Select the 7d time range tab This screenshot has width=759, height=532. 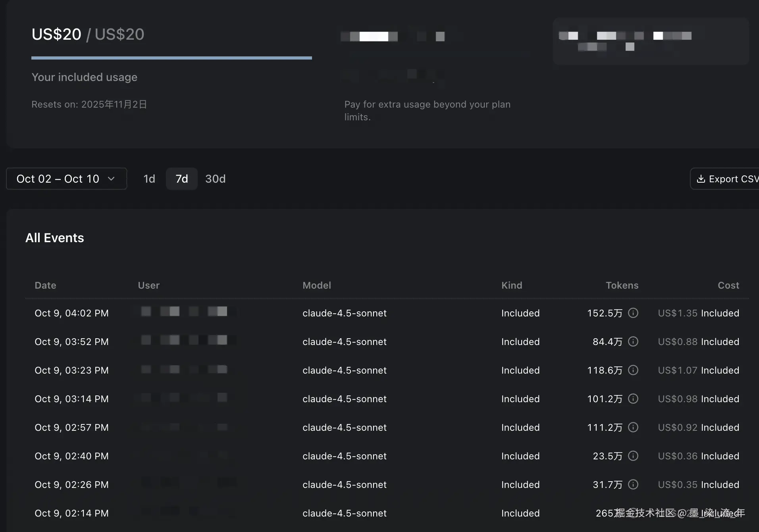pyautogui.click(x=181, y=179)
